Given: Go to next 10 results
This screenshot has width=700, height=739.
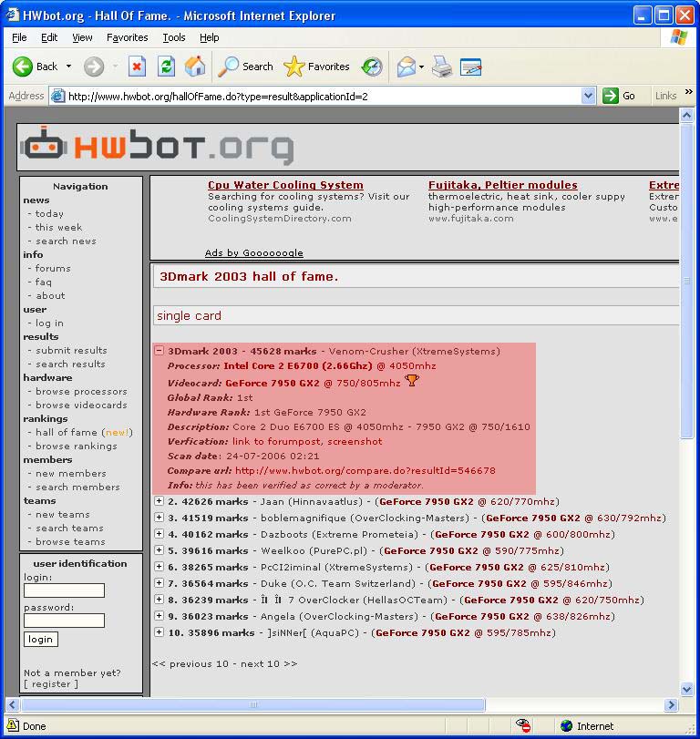Looking at the screenshot, I should tap(269, 663).
